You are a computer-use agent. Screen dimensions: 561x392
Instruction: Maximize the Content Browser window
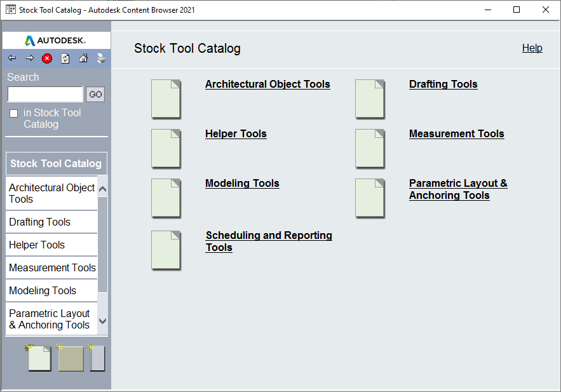[517, 10]
